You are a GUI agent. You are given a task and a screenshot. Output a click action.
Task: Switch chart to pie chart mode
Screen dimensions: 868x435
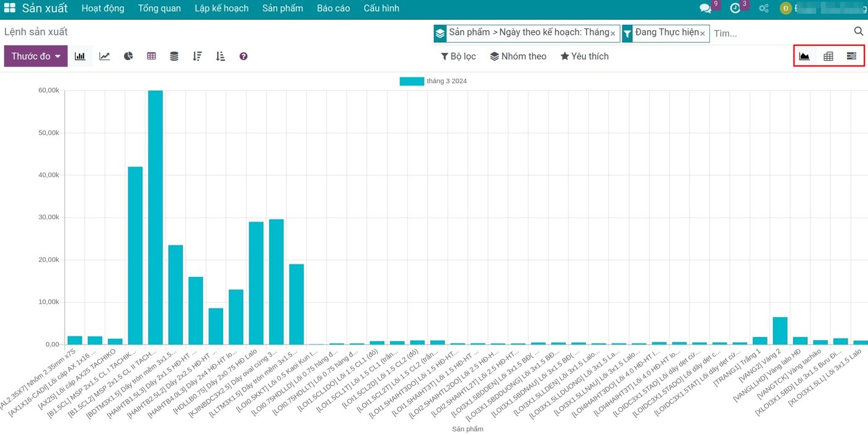coord(128,56)
